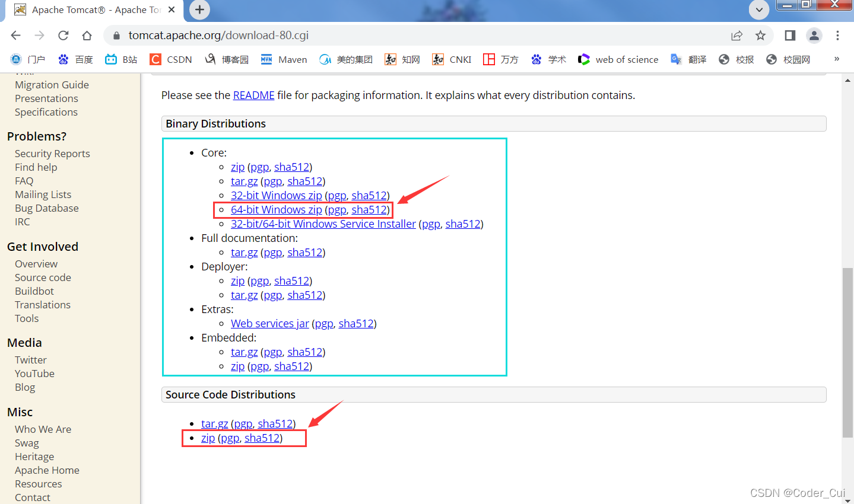
Task: Open the Chrome three-dot menu
Action: point(837,36)
